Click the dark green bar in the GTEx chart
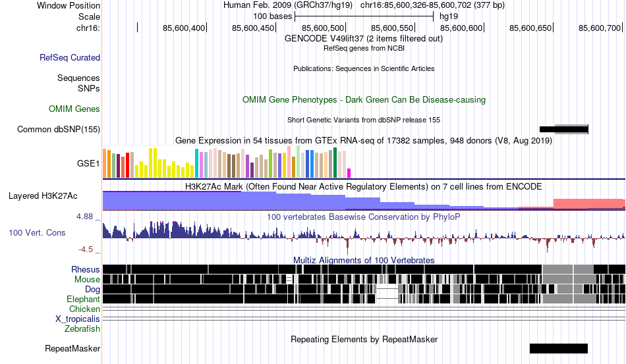Viewport: 626px width, 364px height. 335,163
